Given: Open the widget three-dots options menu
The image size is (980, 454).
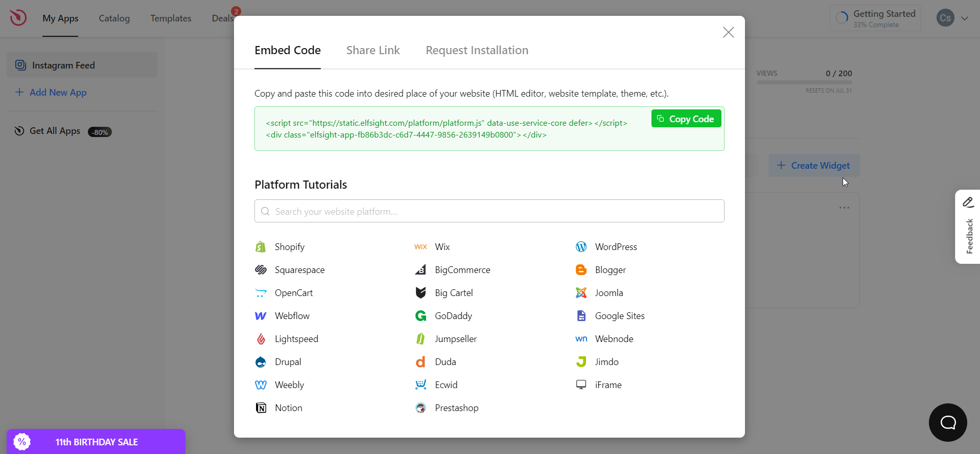Looking at the screenshot, I should pos(844,208).
